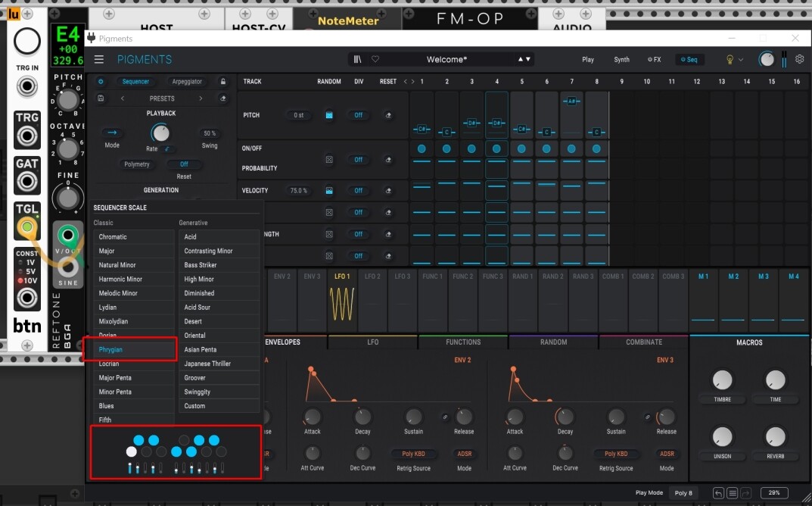Adjust the step 1 velocity bar
Image resolution: width=812 pixels, height=506 pixels.
point(422,186)
